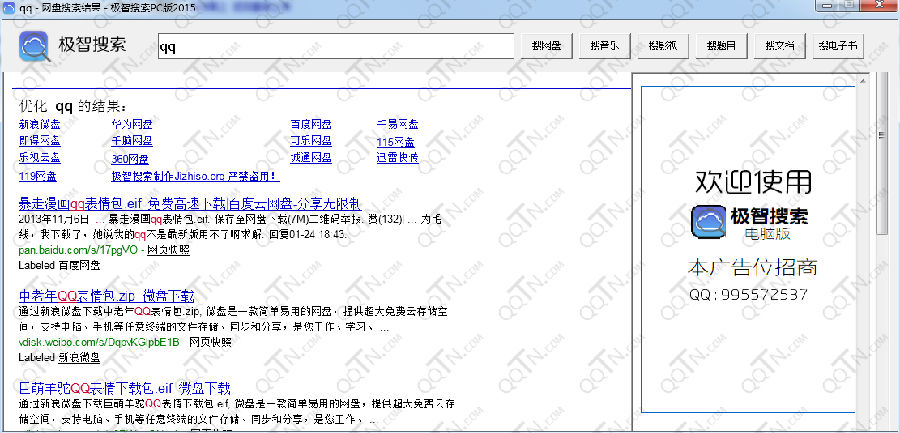Click the 极智搜索 电脑版 logo in ad panel

point(750,223)
